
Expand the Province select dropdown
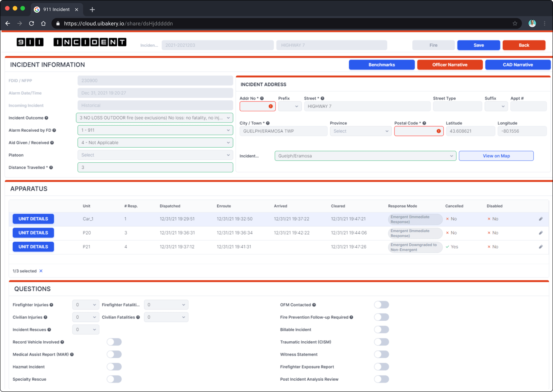click(x=361, y=131)
